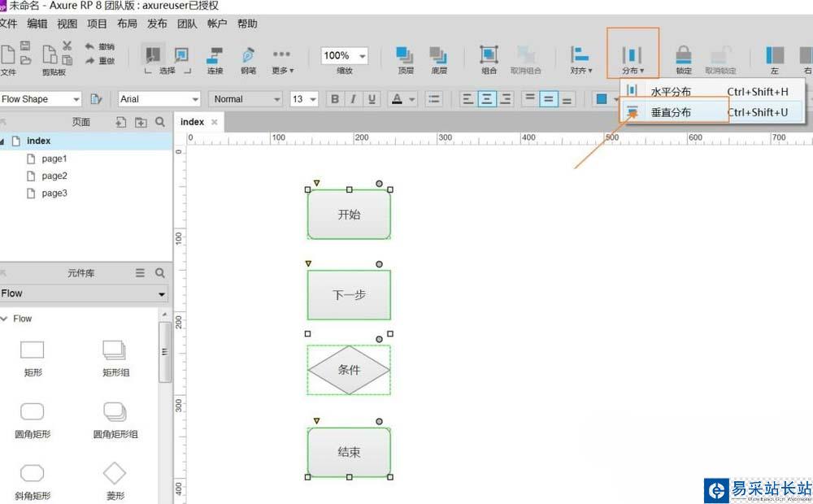
Task: Open the 100% zoom level dropdown
Action: point(344,56)
